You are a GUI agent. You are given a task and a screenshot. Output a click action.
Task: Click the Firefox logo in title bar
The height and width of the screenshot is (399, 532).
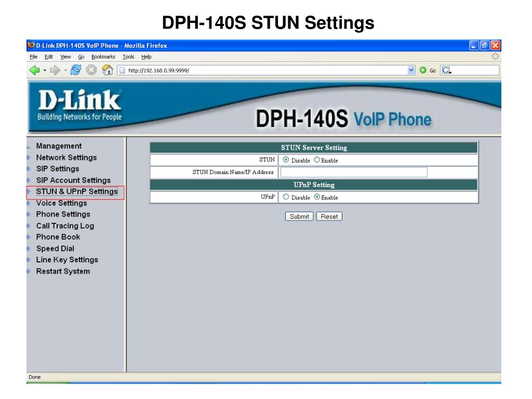31,45
